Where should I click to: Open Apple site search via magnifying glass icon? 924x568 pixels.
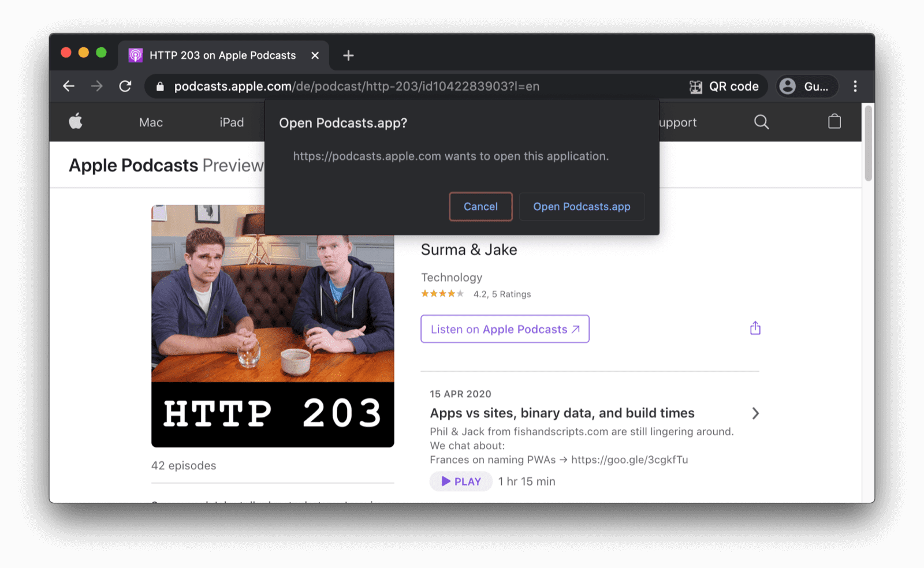tap(761, 122)
